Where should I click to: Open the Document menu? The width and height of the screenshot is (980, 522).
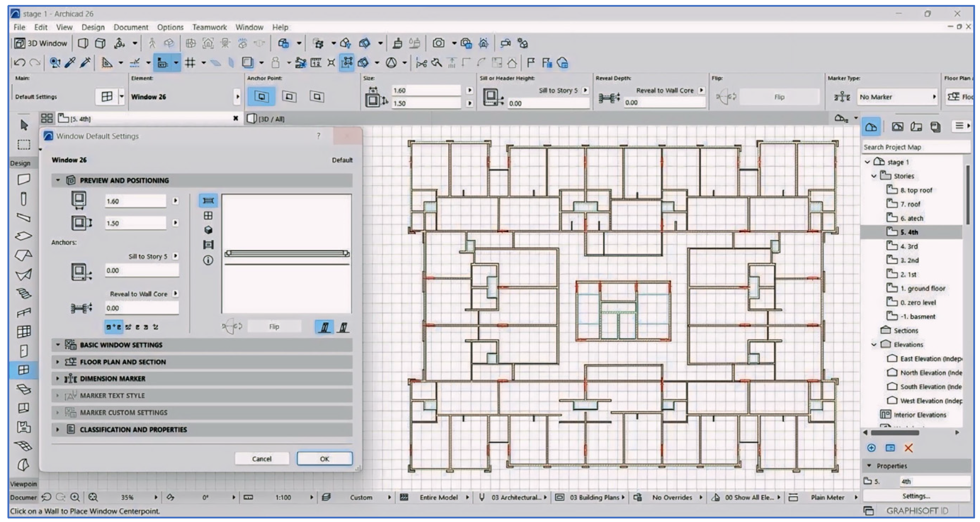(x=130, y=27)
